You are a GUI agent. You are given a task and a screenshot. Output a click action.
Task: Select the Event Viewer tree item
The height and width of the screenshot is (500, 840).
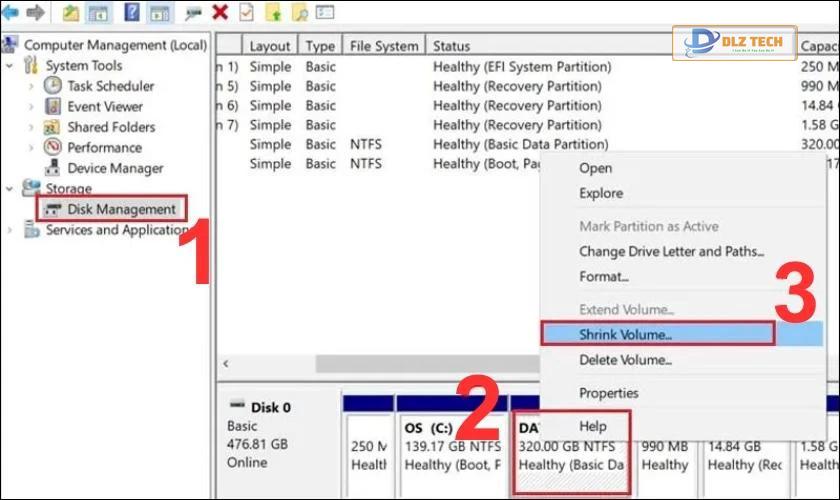pos(105,107)
